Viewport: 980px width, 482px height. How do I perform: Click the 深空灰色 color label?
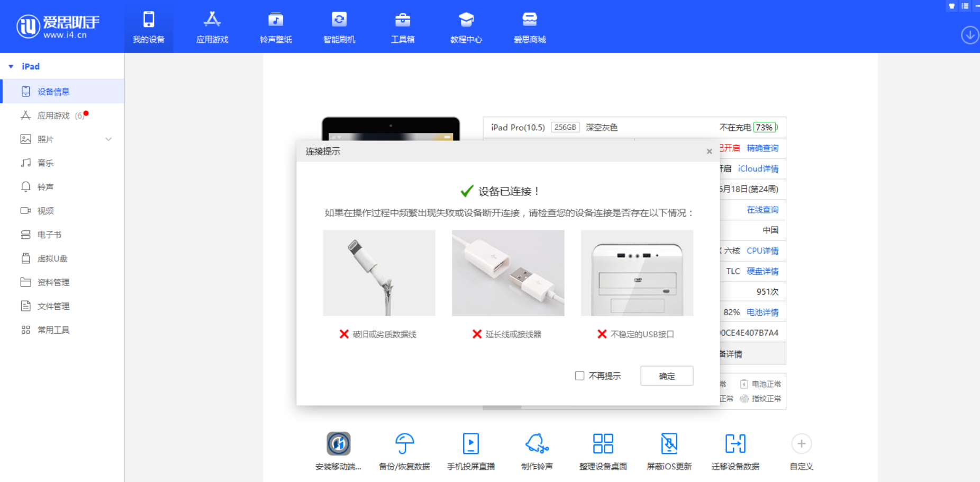[602, 128]
